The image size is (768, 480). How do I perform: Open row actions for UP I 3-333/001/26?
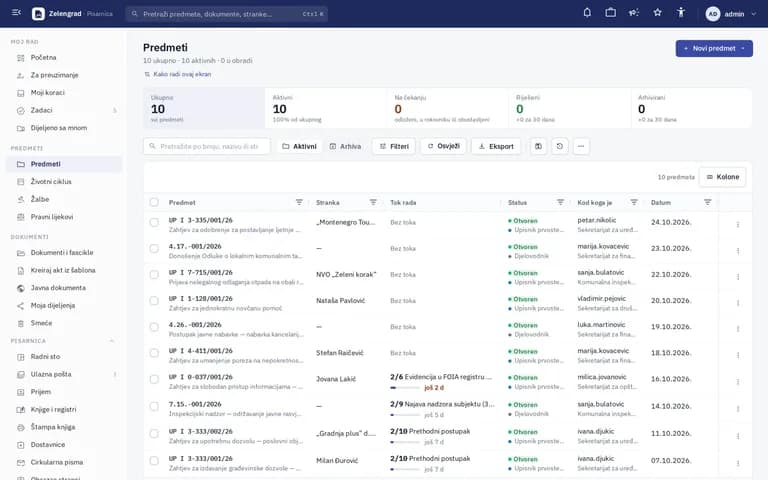[x=738, y=463]
